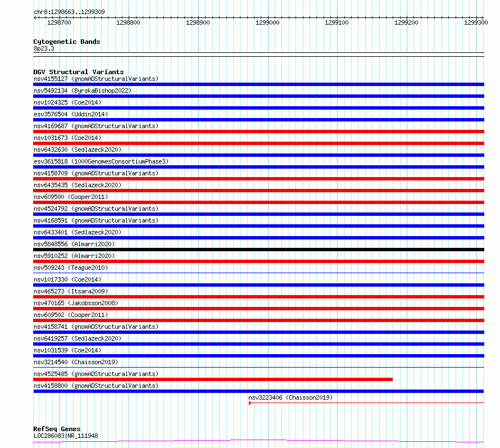
Task: Click the 1298800 ruler position
Action: (128, 22)
